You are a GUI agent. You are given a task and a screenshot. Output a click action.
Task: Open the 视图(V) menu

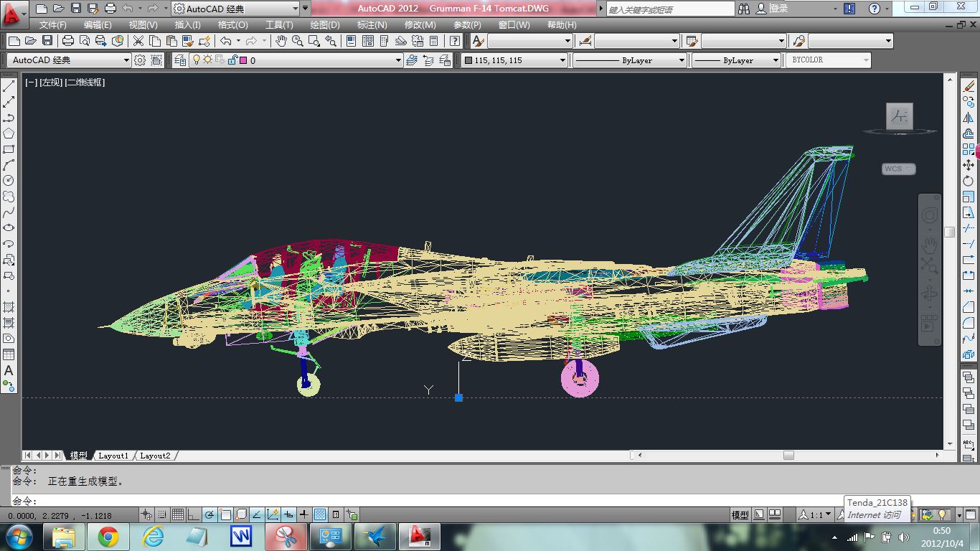pyautogui.click(x=143, y=25)
